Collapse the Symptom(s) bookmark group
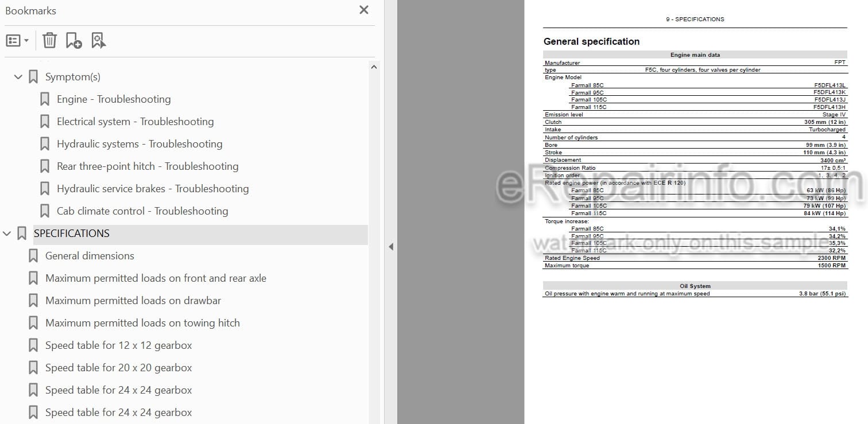868x424 pixels. pos(18,76)
